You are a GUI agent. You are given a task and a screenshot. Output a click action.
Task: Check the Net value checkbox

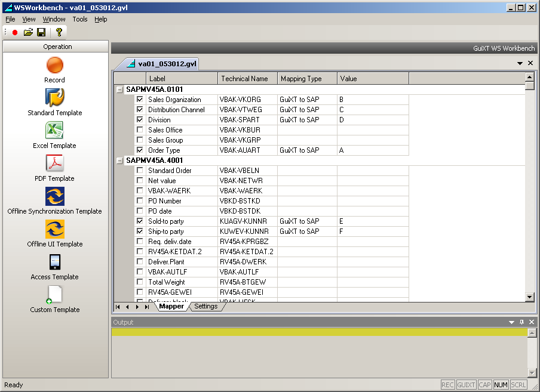point(140,180)
